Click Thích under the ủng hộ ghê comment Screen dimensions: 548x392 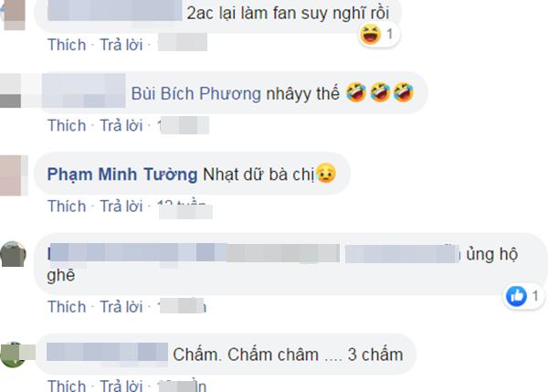[67, 307]
